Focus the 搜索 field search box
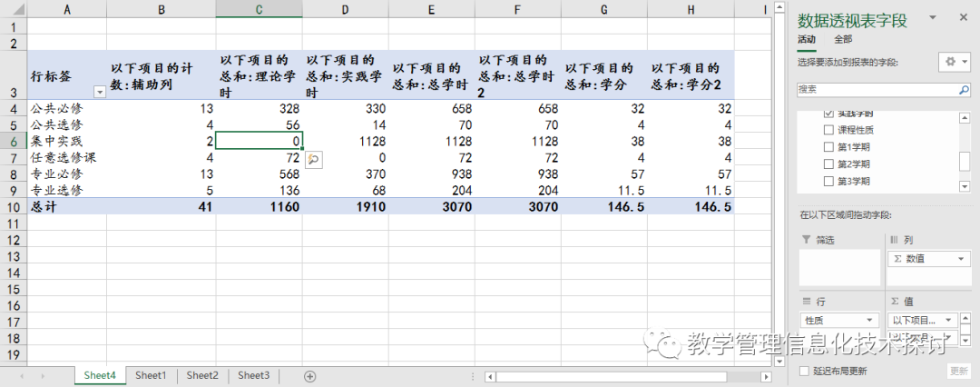980x387 pixels. click(877, 90)
